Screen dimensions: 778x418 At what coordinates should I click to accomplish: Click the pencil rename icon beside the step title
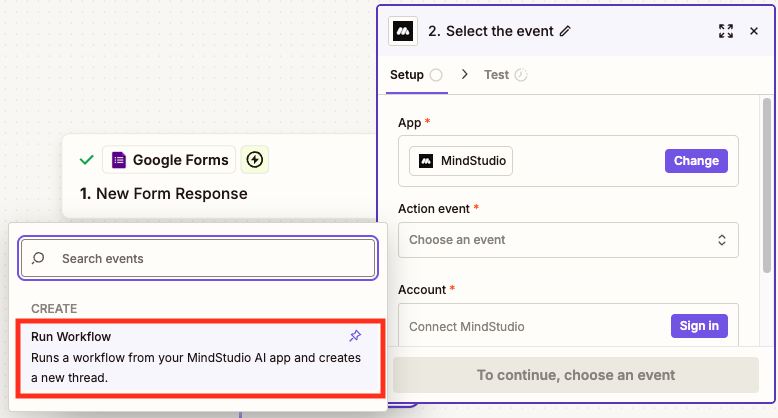tap(565, 31)
